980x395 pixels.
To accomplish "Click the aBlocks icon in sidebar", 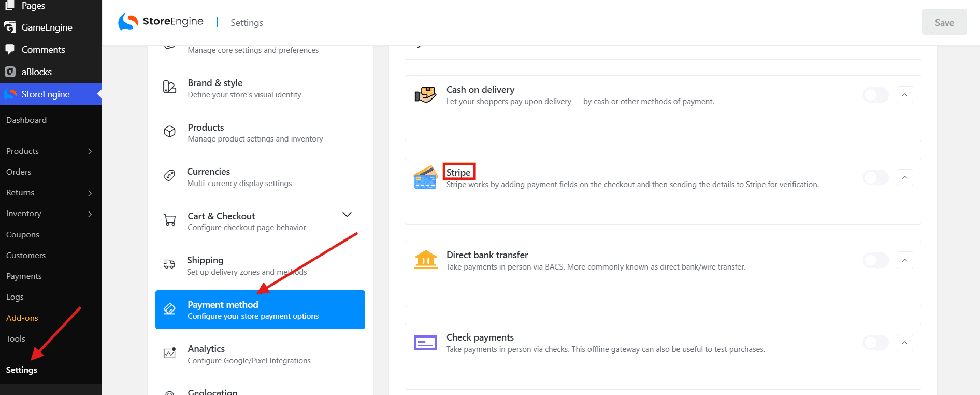I will point(10,72).
